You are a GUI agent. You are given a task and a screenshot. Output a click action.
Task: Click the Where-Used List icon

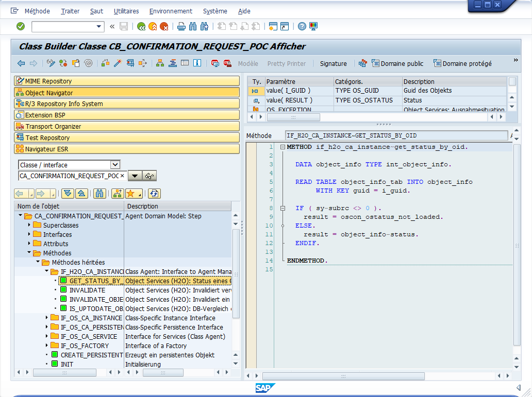coord(142,63)
